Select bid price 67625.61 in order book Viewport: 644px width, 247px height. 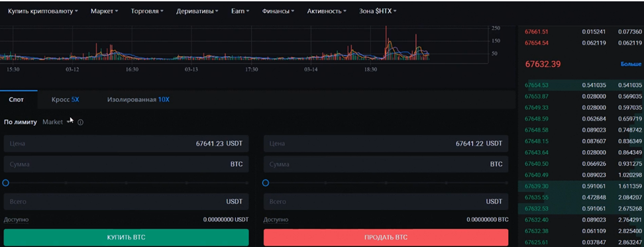[537, 242]
